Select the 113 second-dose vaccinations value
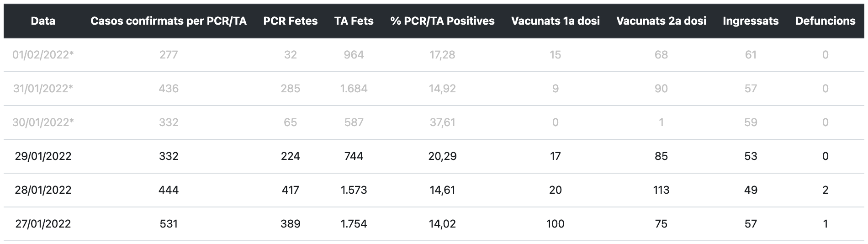Image resolution: width=868 pixels, height=244 pixels. pyautogui.click(x=661, y=190)
